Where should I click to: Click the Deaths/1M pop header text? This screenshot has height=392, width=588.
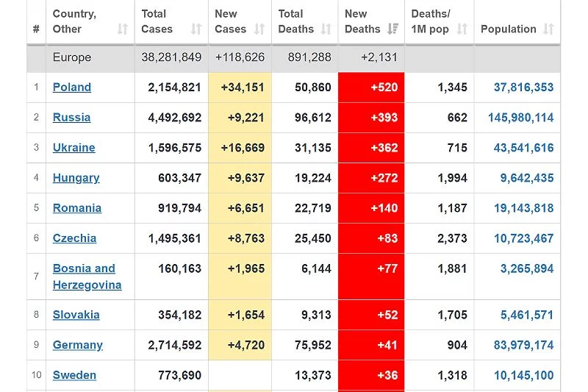[x=431, y=21]
